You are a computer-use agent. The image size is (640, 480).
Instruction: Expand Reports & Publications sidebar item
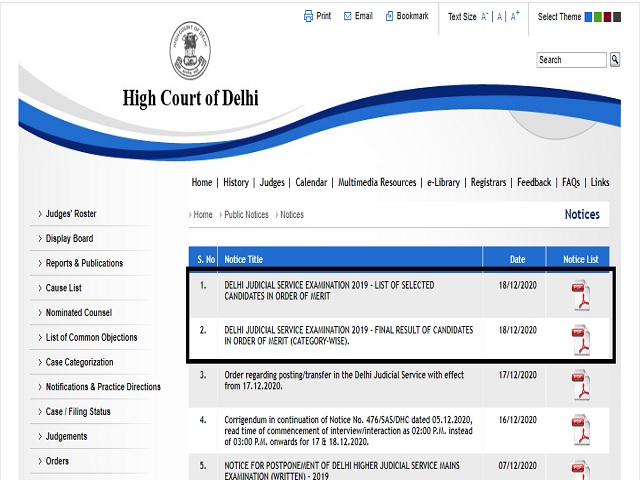[84, 263]
